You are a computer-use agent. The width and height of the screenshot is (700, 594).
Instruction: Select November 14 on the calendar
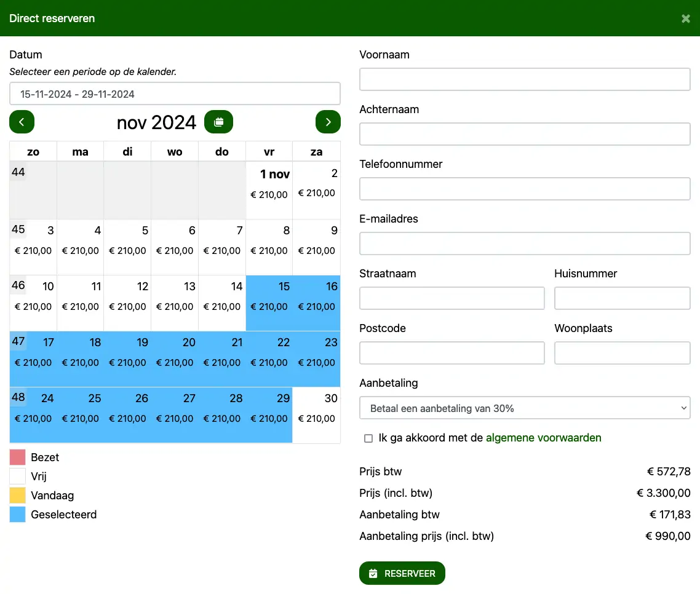pyautogui.click(x=222, y=303)
